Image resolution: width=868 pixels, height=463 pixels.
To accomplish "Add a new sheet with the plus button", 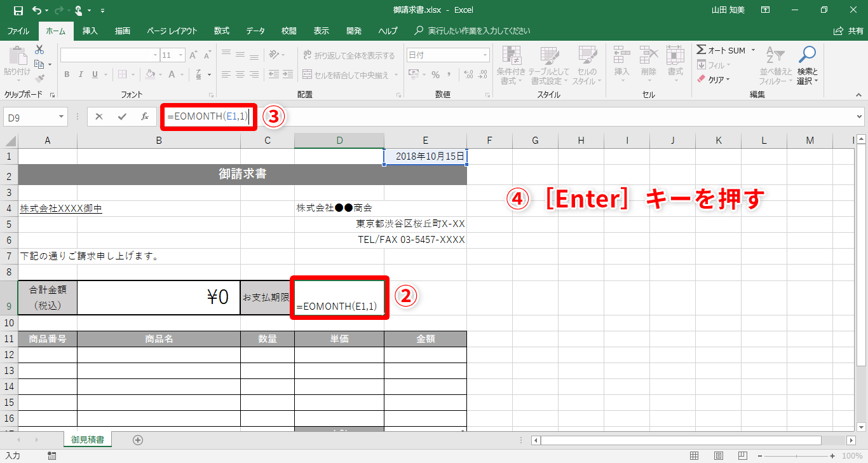I will coord(138,439).
